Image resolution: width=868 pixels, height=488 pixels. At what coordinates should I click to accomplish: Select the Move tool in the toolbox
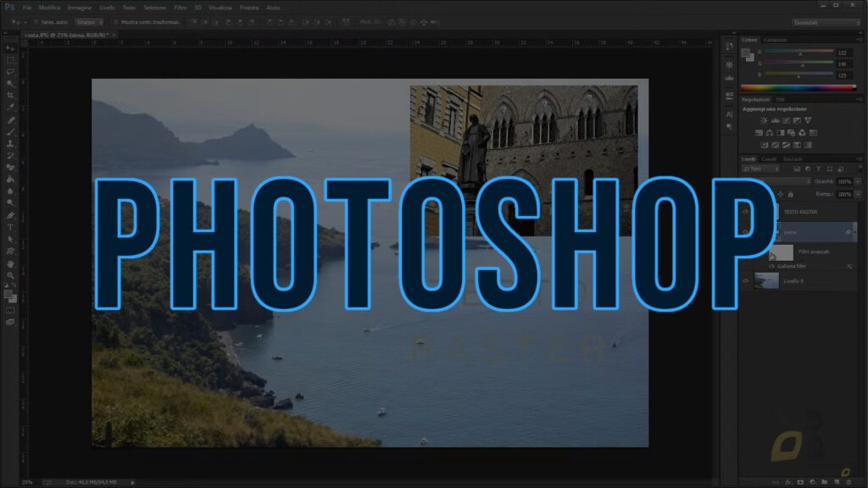click(x=10, y=48)
